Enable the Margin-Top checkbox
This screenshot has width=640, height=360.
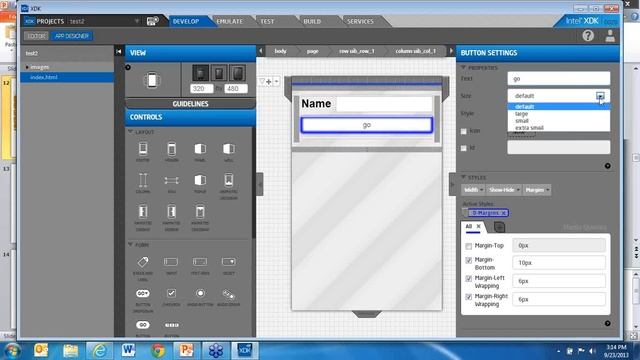469,246
